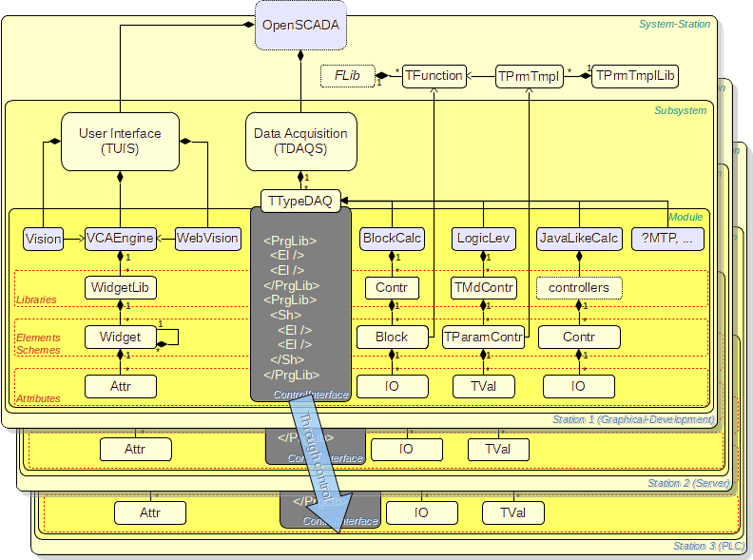Click the TFunction class box
The width and height of the screenshot is (753, 560).
point(434,76)
